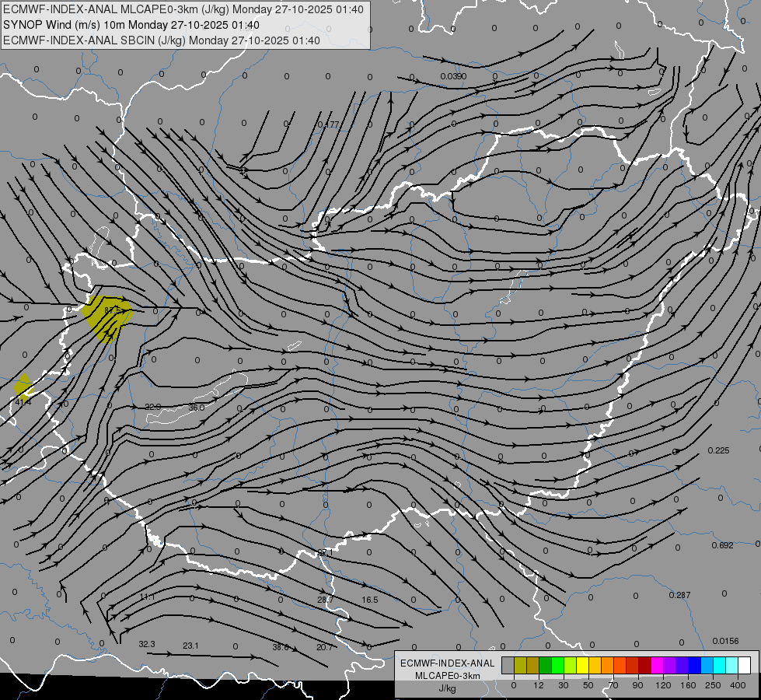Click the cyan swatch in the legend
761x700 pixels.
tap(719, 665)
